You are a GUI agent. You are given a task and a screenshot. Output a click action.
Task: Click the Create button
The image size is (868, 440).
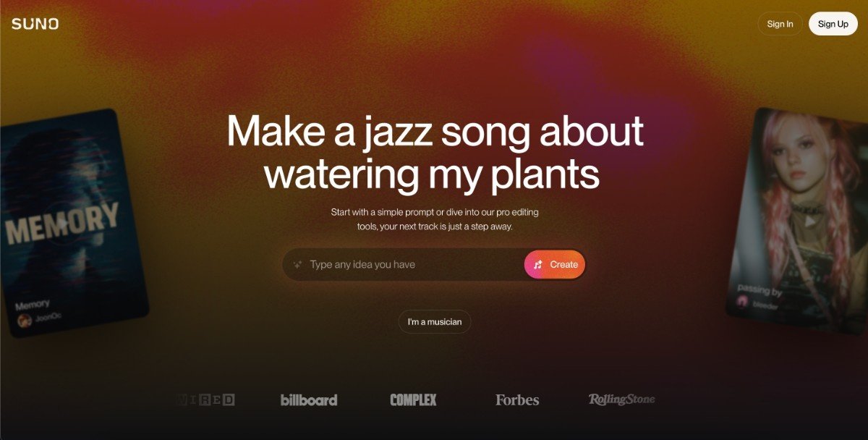(x=555, y=265)
